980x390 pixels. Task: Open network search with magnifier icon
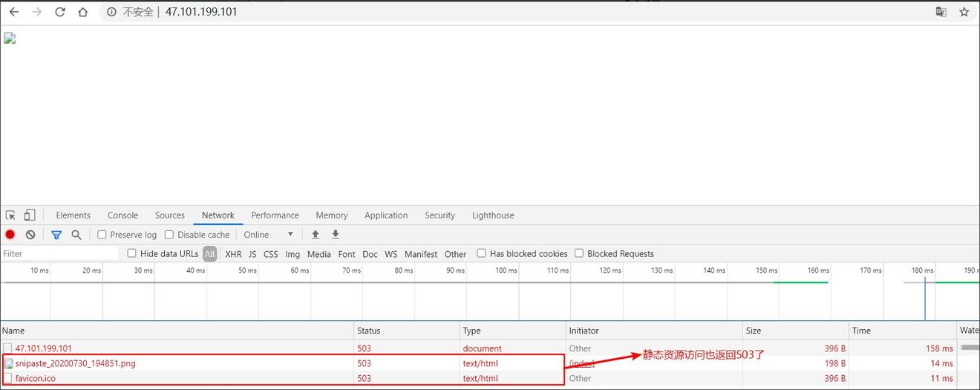click(76, 235)
